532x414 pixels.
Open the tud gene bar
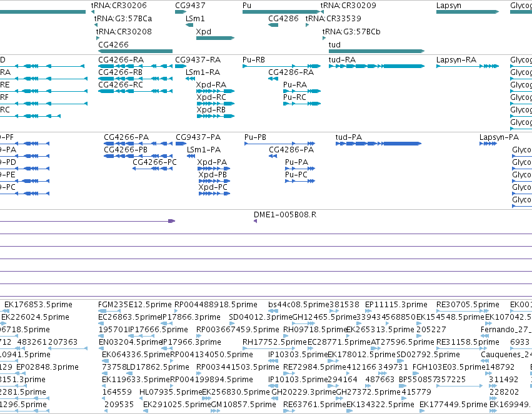click(376, 51)
